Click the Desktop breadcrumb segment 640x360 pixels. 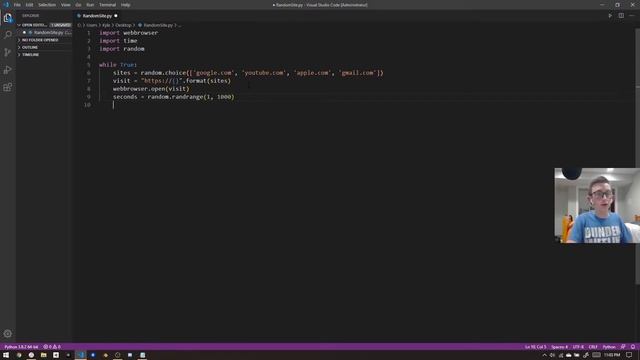[123, 25]
